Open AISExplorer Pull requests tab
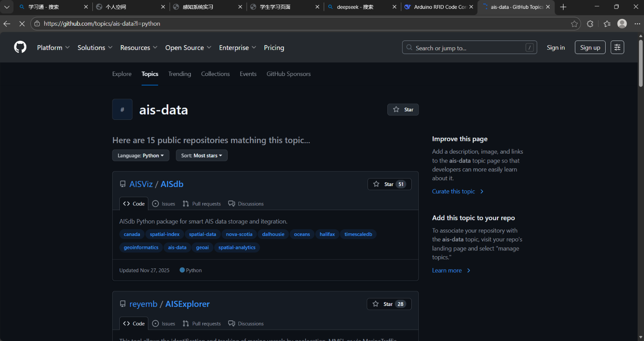This screenshot has width=644, height=341. pyautogui.click(x=201, y=323)
